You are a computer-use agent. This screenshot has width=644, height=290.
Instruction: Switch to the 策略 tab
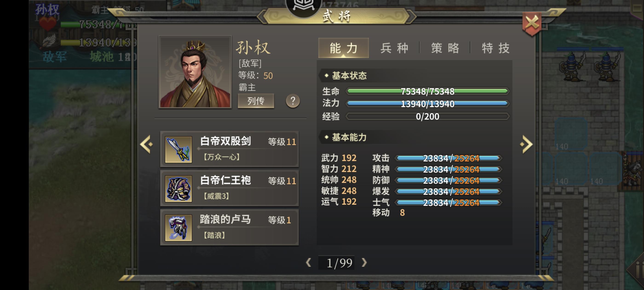coord(445,48)
